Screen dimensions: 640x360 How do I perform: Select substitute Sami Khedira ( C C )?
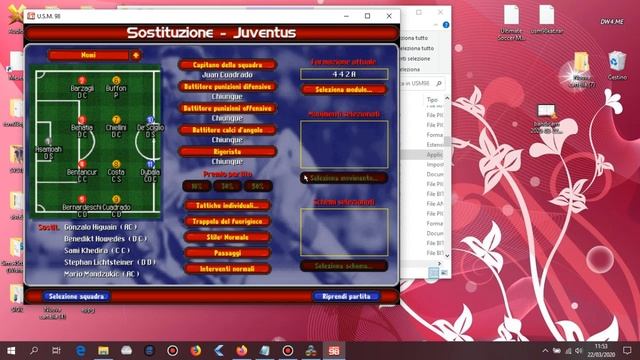point(97,251)
